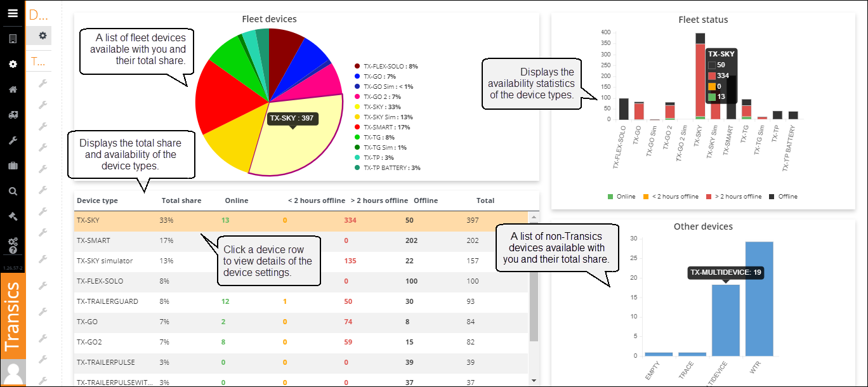Toggle < 2 hours offline status legend
Viewport: 868px width, 387px height.
tap(672, 196)
